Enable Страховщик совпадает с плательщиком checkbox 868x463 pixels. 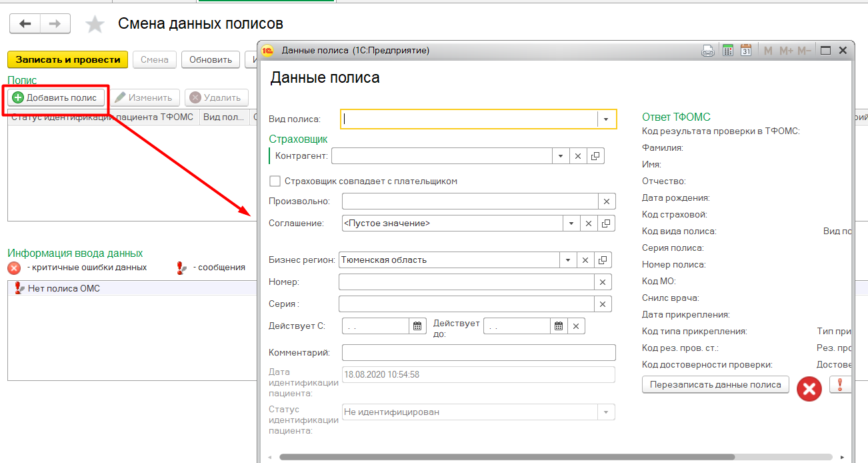pyautogui.click(x=275, y=181)
